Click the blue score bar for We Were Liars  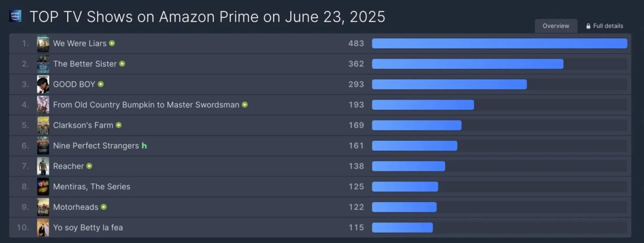point(499,44)
